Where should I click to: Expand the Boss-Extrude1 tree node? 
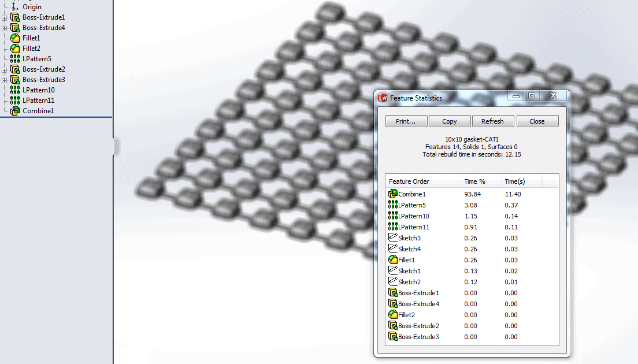(5, 17)
